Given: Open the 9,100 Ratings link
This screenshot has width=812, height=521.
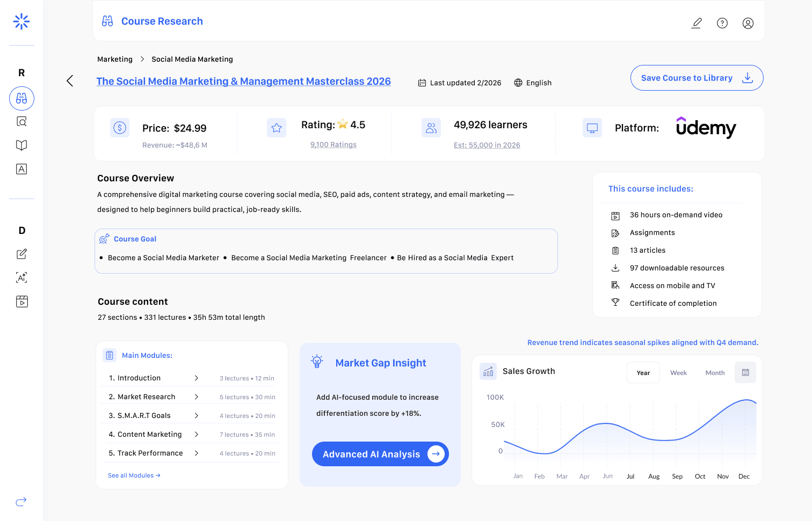Looking at the screenshot, I should [x=334, y=145].
